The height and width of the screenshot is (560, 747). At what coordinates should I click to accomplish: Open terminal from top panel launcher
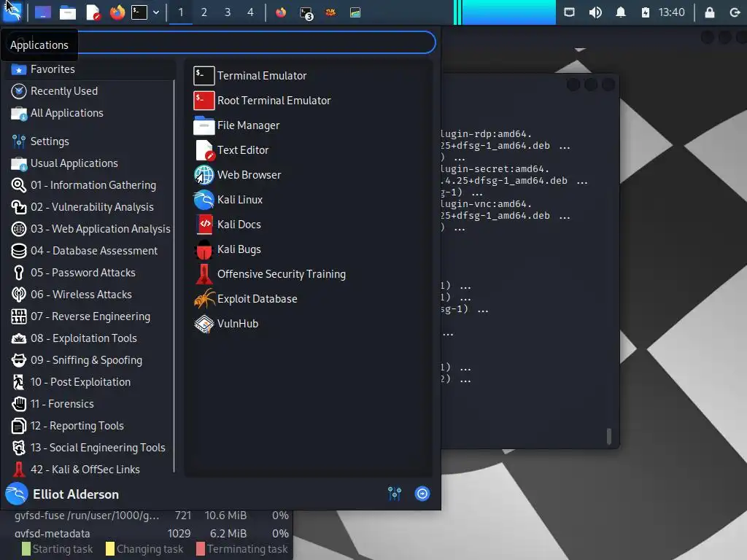click(139, 12)
